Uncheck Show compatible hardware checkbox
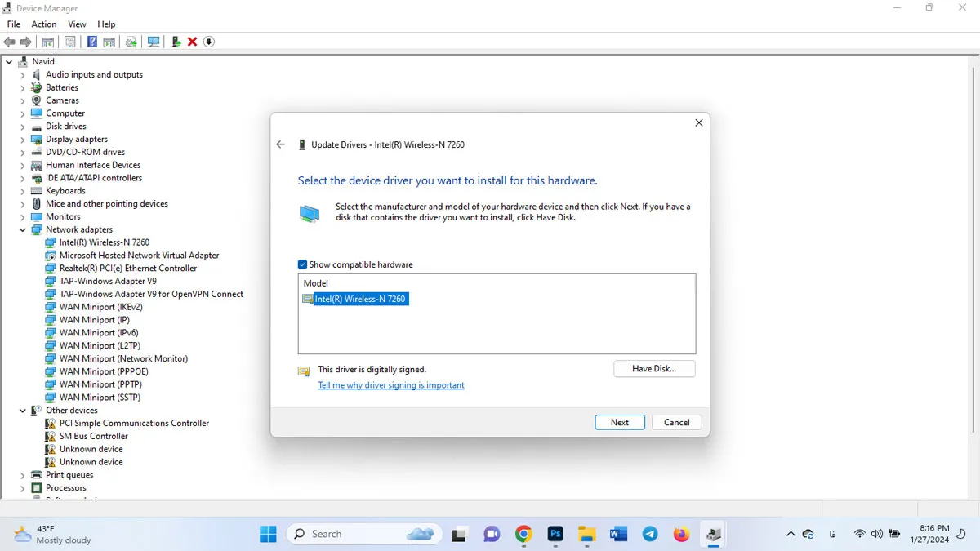Screen dimensions: 980x551 pos(302,264)
